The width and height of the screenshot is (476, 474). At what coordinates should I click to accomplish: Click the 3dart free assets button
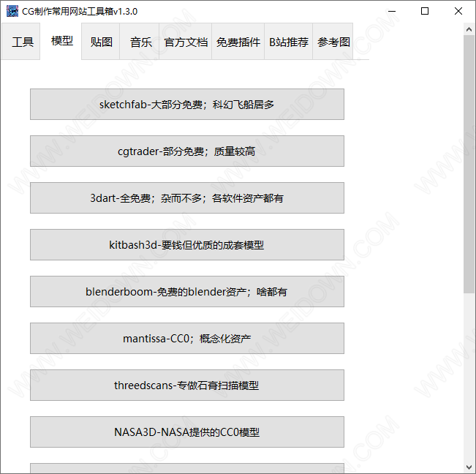186,198
